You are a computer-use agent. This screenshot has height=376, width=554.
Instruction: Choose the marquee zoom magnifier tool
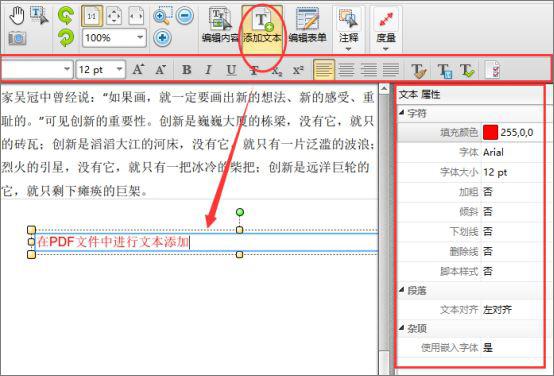click(163, 16)
